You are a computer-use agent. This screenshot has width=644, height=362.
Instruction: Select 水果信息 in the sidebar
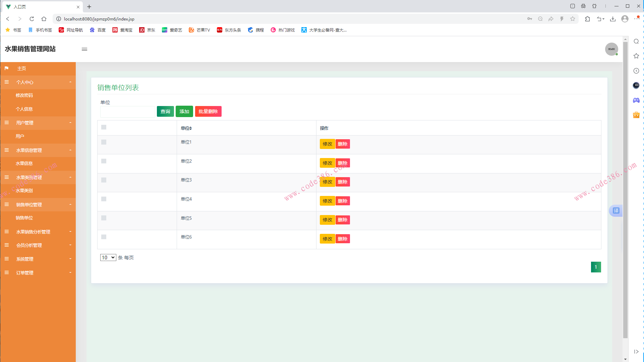(x=24, y=163)
